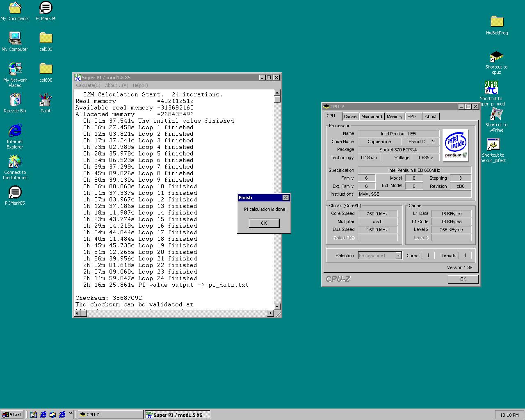
Task: Switch to the Mainboard tab
Action: pos(372,116)
